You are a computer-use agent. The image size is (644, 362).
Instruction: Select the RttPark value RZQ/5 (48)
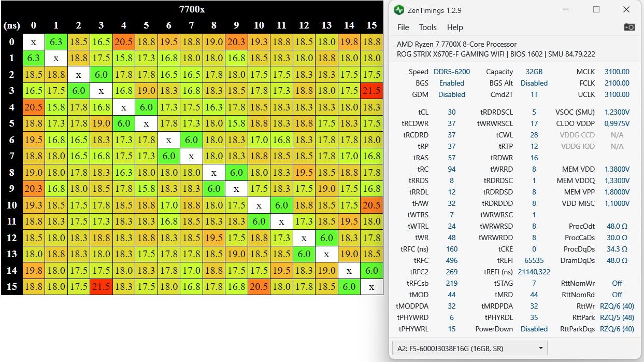(x=617, y=317)
